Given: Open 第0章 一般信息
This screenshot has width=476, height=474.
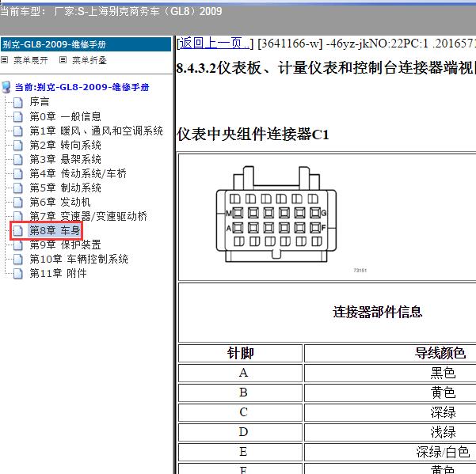Looking at the screenshot, I should (x=65, y=116).
